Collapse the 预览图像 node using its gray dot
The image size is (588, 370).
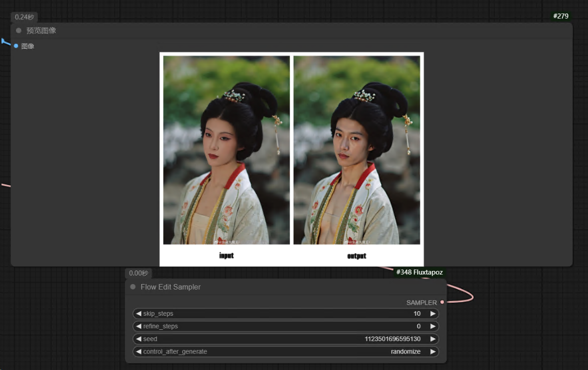click(x=19, y=31)
